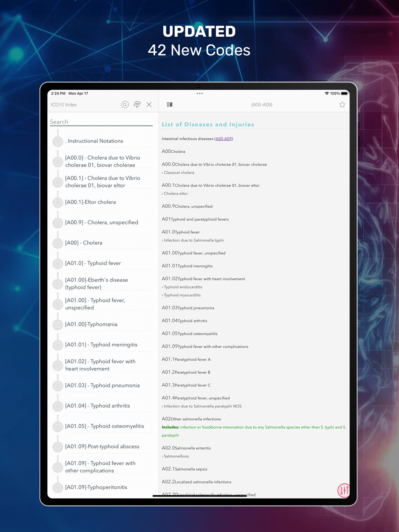Select A01.4 Paratyphoid fever, unspecified
The image size is (399, 532).
click(x=196, y=398)
